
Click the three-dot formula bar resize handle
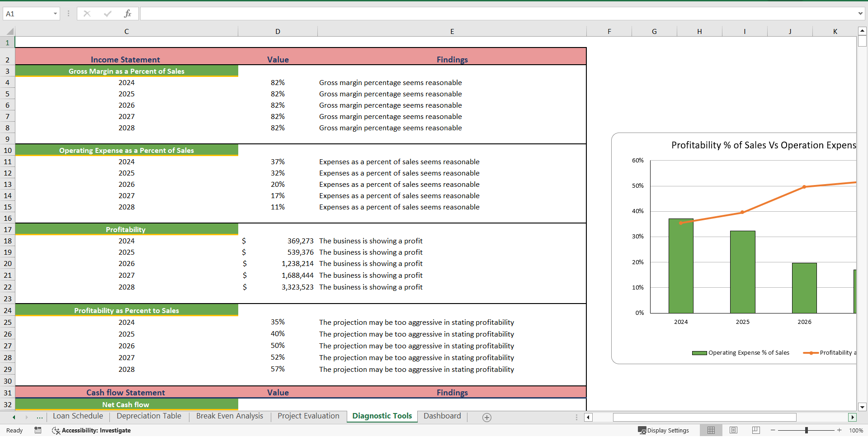[68, 14]
